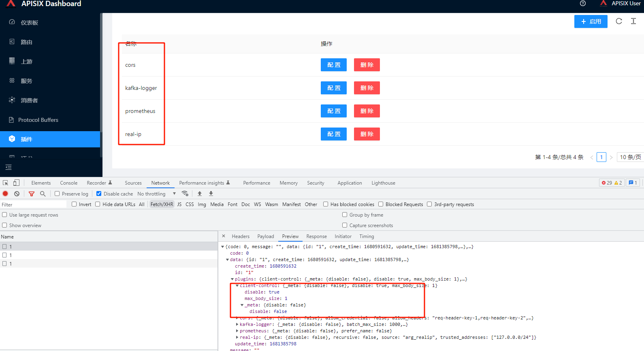The image size is (644, 351).
Task: Click 删除 for the cors plugin
Action: [x=367, y=65]
